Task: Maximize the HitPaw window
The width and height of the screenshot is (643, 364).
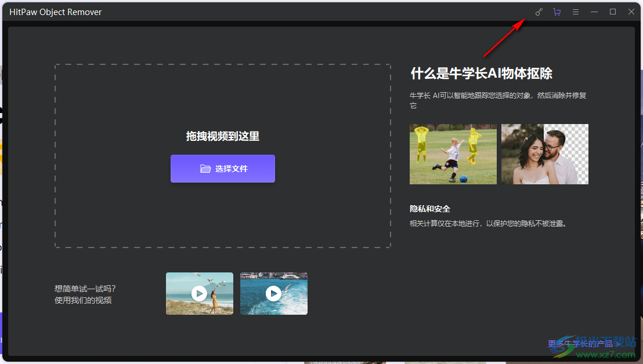Action: pyautogui.click(x=613, y=12)
